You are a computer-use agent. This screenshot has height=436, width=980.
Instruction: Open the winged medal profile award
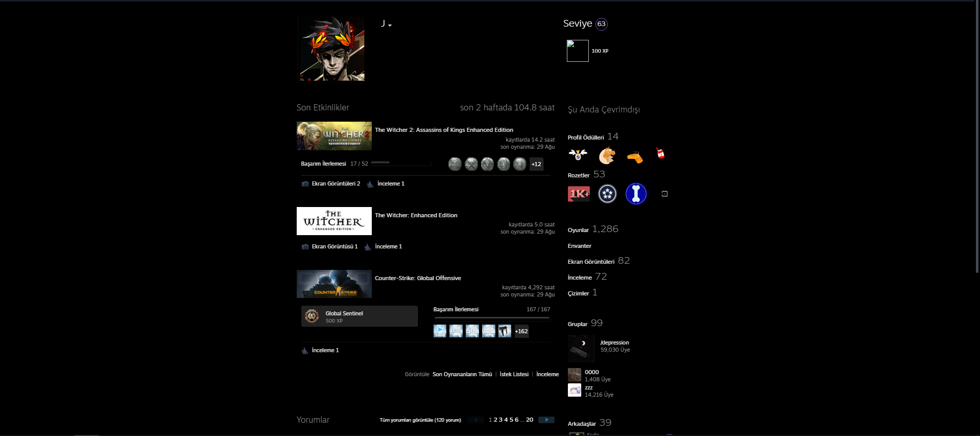click(578, 154)
